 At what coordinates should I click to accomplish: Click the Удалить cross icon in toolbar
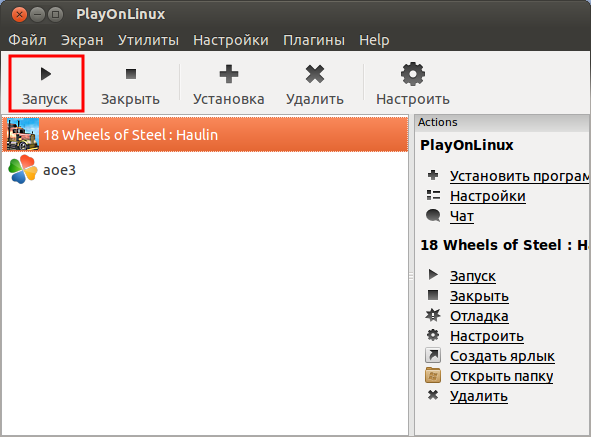(315, 74)
